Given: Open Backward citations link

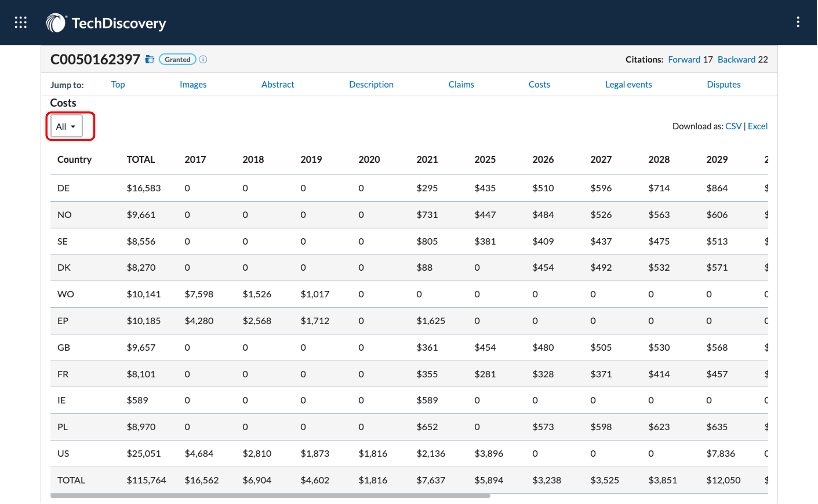Looking at the screenshot, I should (x=736, y=59).
